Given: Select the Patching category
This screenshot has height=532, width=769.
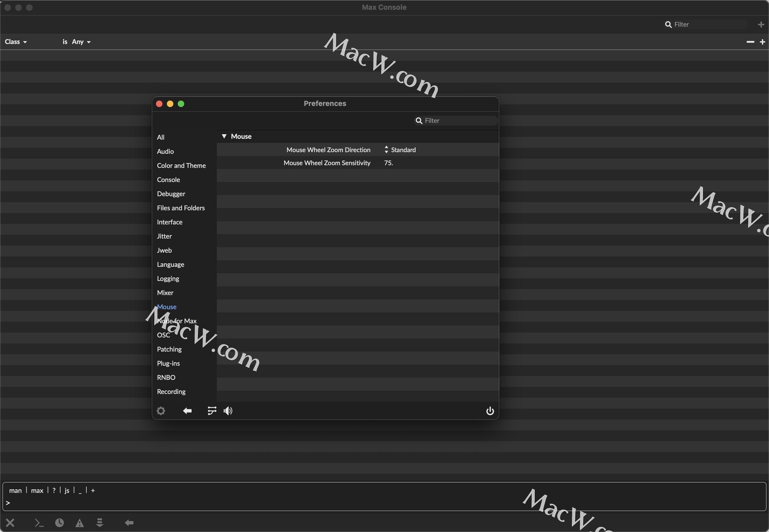Looking at the screenshot, I should (x=169, y=349).
